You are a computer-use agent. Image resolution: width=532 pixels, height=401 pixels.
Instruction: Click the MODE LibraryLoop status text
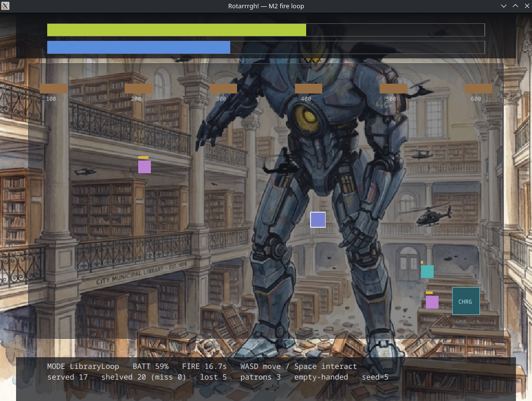[x=83, y=366]
